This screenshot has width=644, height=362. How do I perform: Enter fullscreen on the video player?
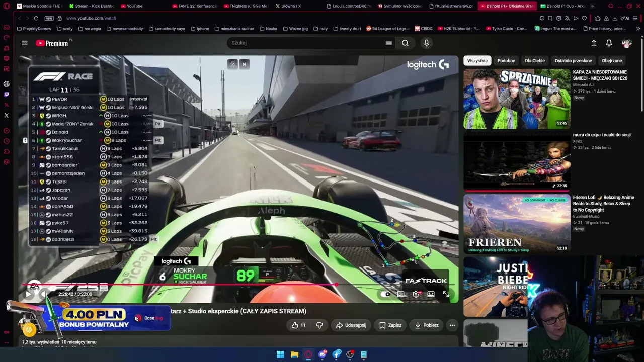446,294
